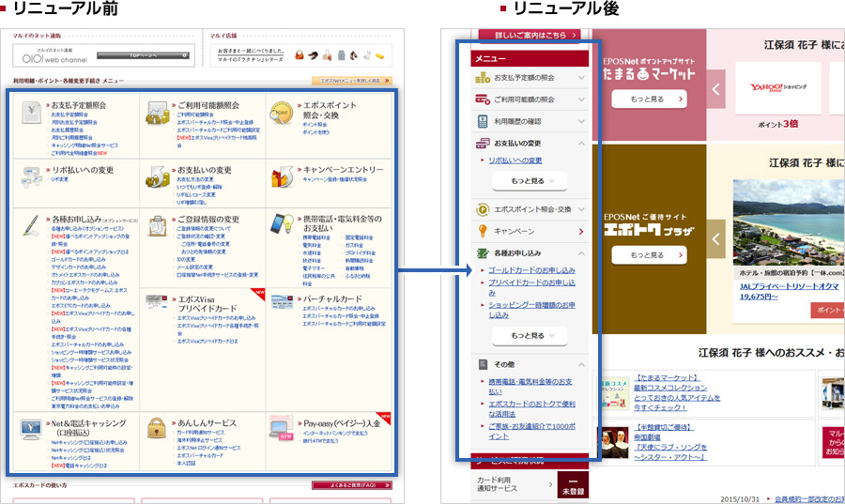The width and height of the screenshot is (845, 504).
Task: Open the カード利用通知サービス menu row
Action: coord(514,484)
